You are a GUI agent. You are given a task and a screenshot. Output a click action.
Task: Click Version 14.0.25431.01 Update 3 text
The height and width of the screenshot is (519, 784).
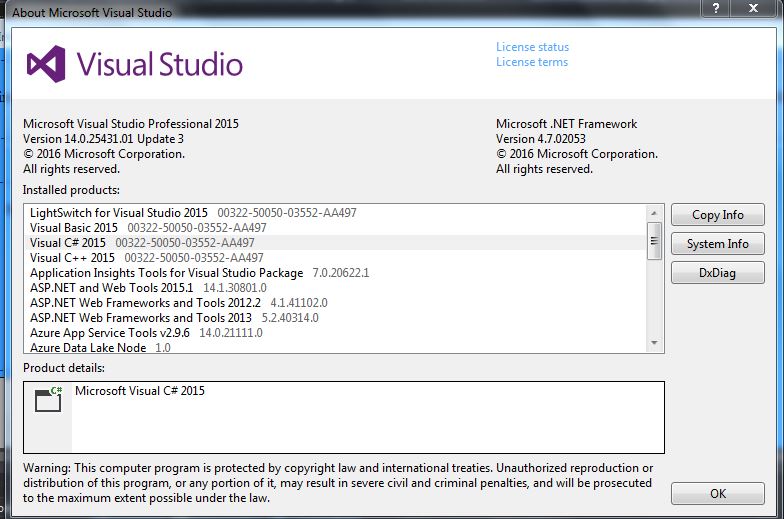(x=103, y=138)
